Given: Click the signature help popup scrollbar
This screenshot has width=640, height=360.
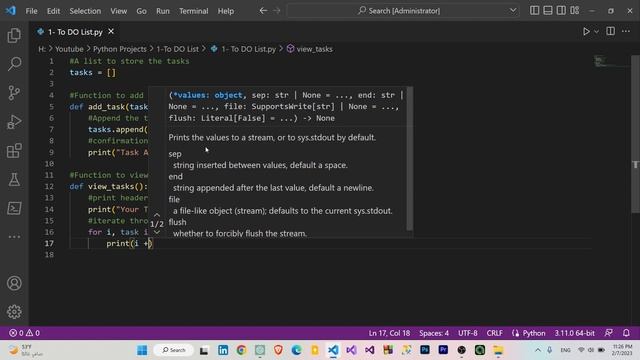Looking at the screenshot, I should [x=410, y=158].
